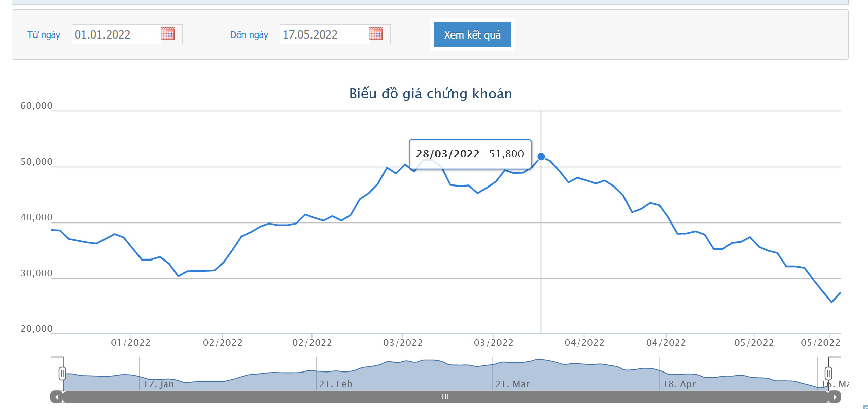Open the calendar picker for Từ ngày
This screenshot has height=409, width=868.
tap(167, 34)
